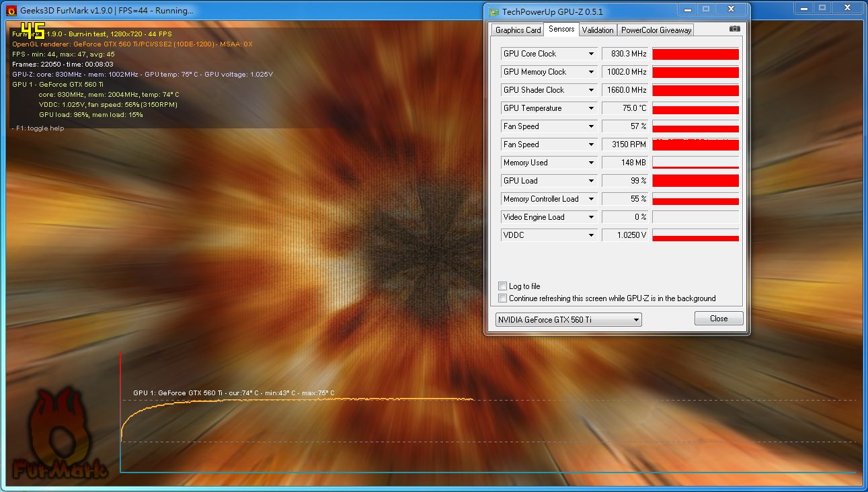Expand the GPU Load sensor dropdown
Image resolution: width=868 pixels, height=492 pixels.
coord(591,181)
